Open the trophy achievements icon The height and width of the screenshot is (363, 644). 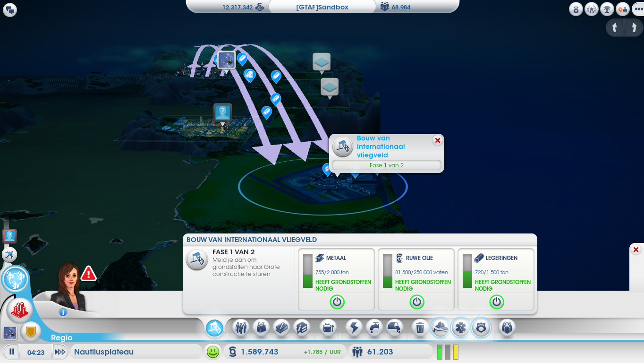[x=607, y=9]
